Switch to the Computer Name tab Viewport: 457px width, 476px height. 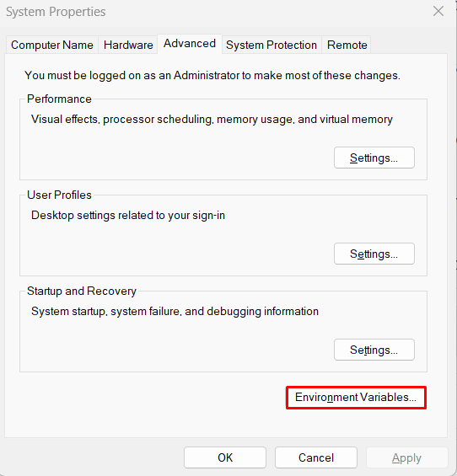tap(52, 45)
